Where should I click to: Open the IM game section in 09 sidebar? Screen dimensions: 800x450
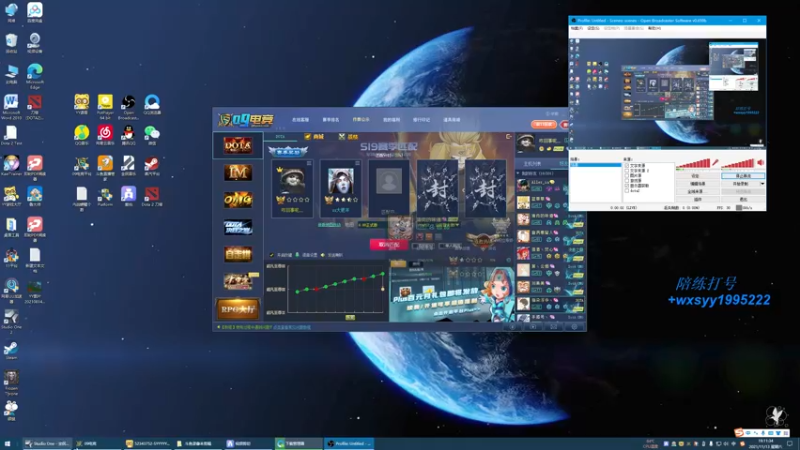(x=238, y=173)
